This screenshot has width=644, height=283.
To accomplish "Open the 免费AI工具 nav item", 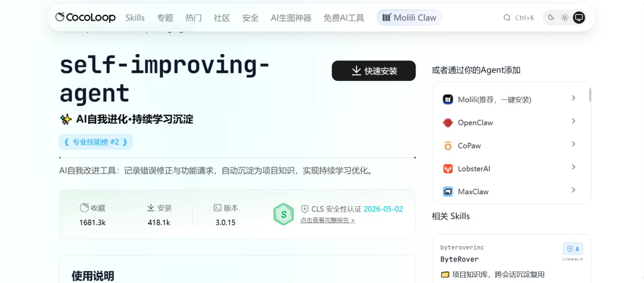I will (x=344, y=18).
